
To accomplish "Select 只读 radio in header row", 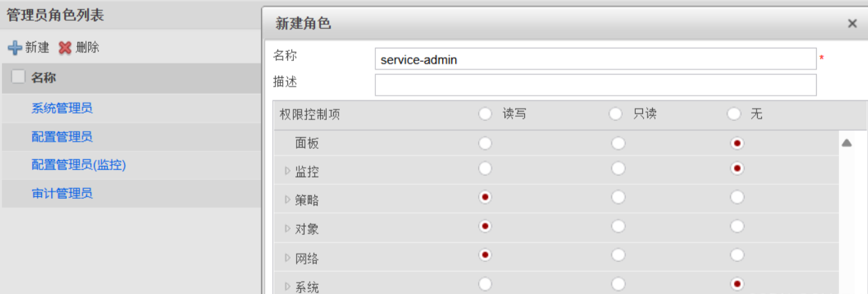I will (615, 114).
